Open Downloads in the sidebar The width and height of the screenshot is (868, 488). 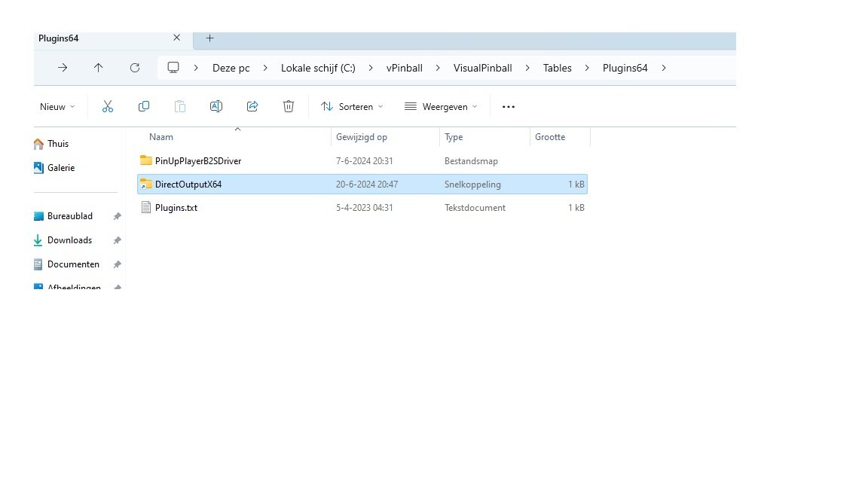click(69, 240)
